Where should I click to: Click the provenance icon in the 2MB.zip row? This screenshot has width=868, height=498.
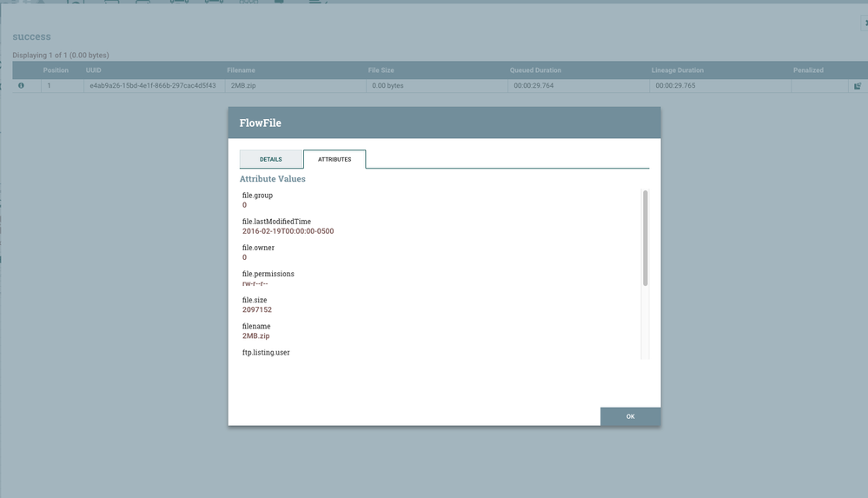[858, 86]
